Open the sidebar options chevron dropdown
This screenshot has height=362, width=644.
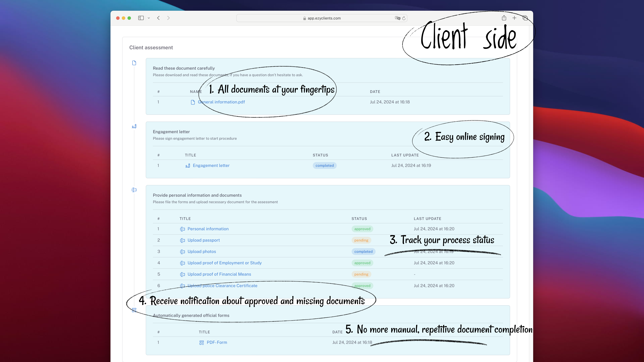[x=149, y=18]
